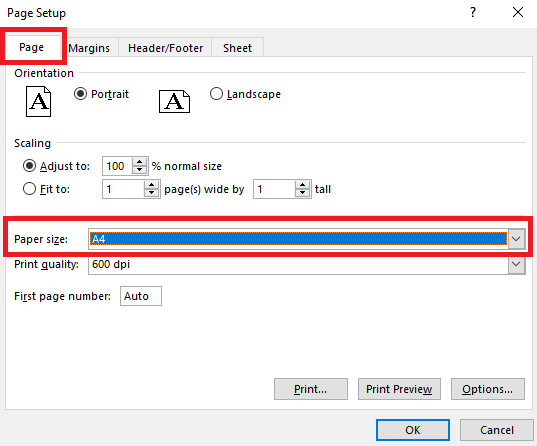Image resolution: width=537 pixels, height=446 pixels.
Task: Decrease the pages tall value
Action: click(x=302, y=193)
